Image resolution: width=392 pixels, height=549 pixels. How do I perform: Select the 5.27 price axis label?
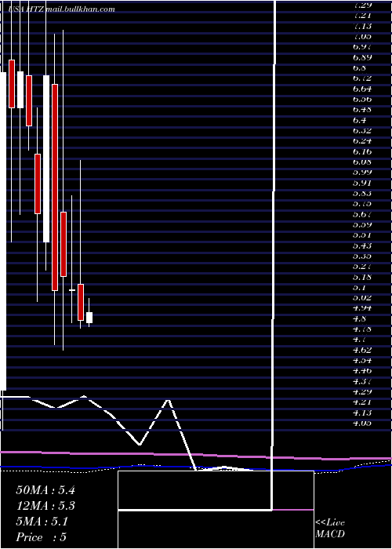[362, 266]
